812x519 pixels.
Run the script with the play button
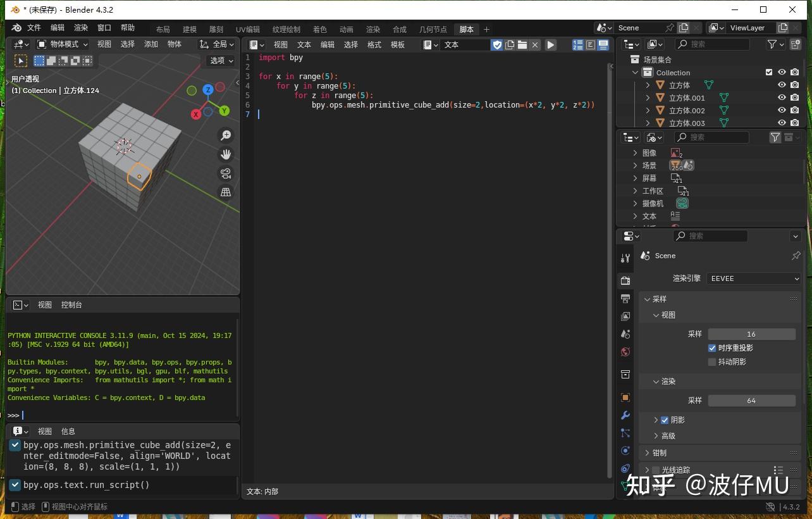(x=550, y=44)
